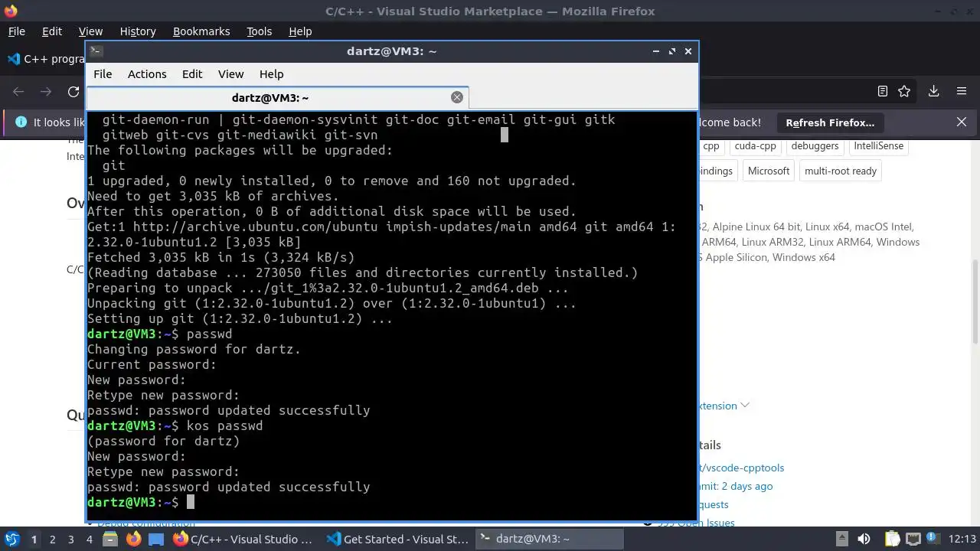Click the debuggers tag

[x=815, y=146]
